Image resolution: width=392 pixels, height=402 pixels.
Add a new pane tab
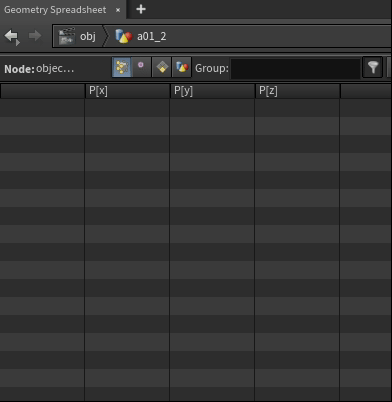(x=141, y=9)
